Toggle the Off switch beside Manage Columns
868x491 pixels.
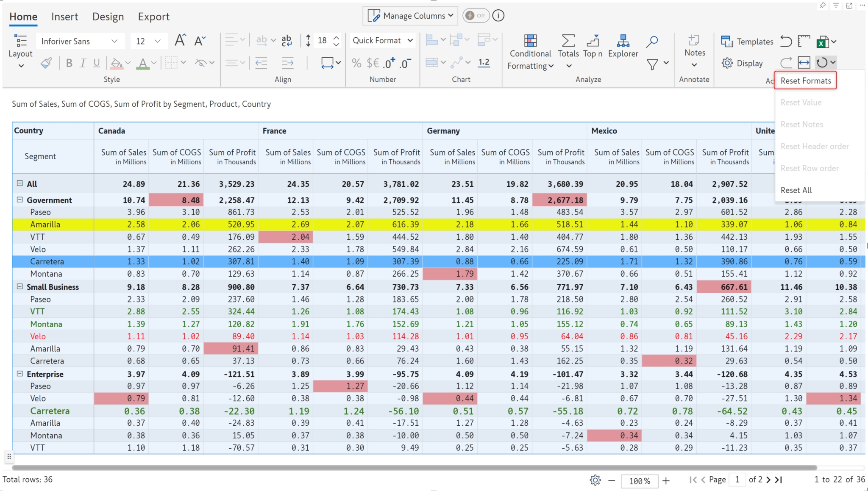point(476,16)
